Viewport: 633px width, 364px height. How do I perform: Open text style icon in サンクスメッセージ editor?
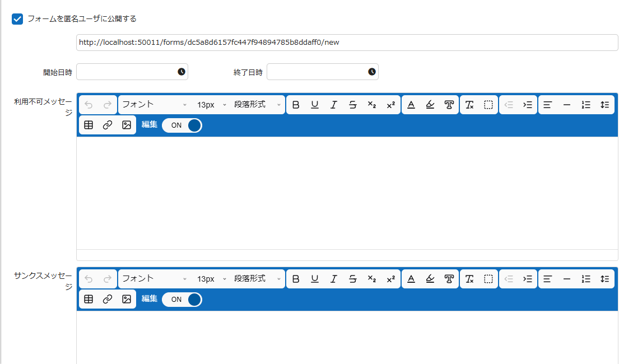449,279
